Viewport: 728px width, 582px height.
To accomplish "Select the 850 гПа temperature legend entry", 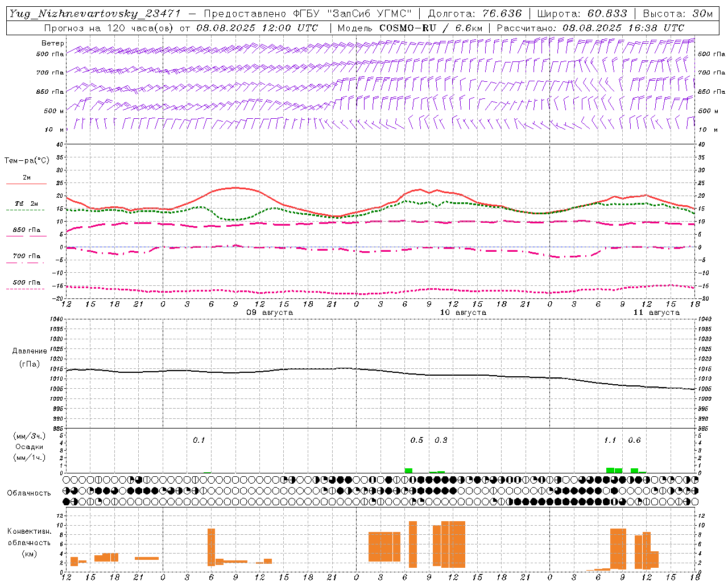I will click(x=26, y=230).
